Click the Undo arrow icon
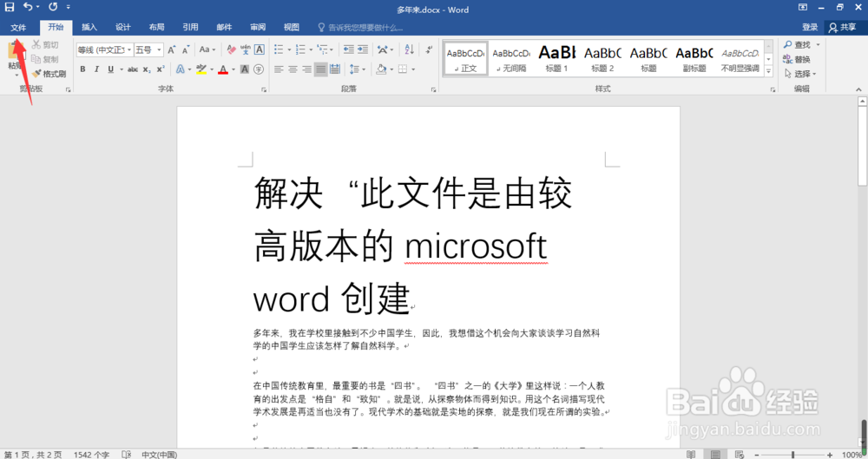This screenshot has height=459, width=868. (28, 7)
